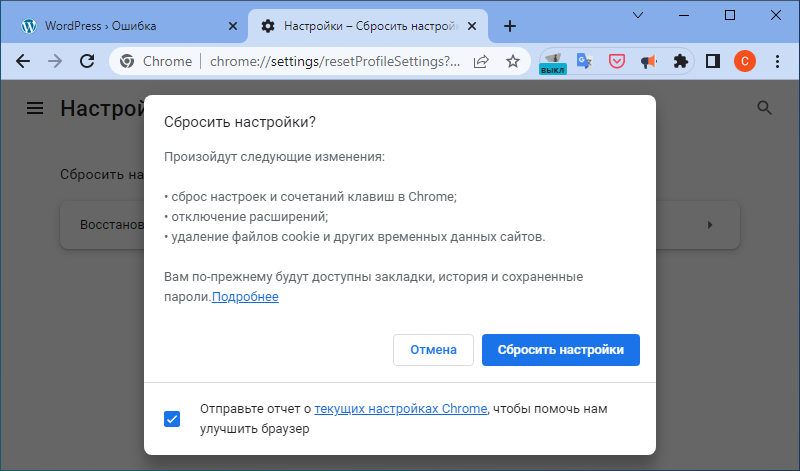This screenshot has height=471, width=800.
Task: Uncheck the send Chrome settings report checkbox
Action: pyautogui.click(x=172, y=419)
